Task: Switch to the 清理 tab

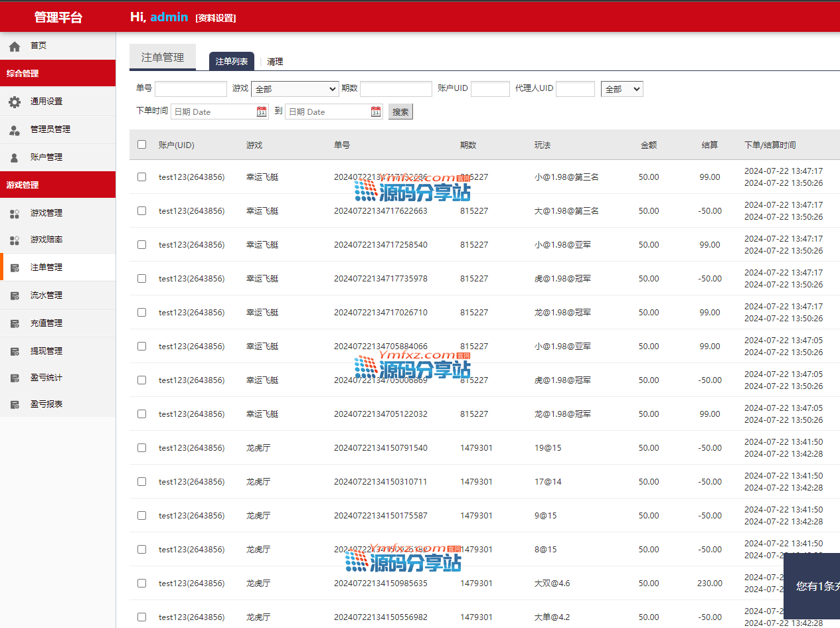Action: (x=275, y=62)
